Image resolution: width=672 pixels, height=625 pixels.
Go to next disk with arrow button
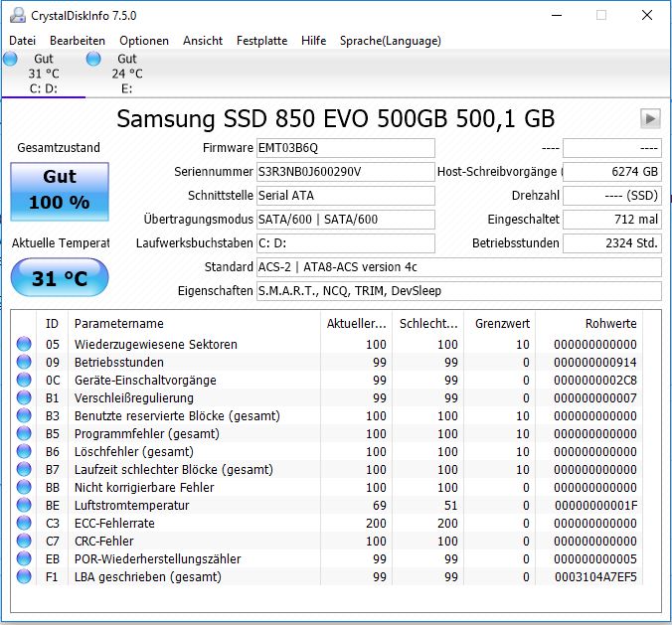pyautogui.click(x=650, y=118)
